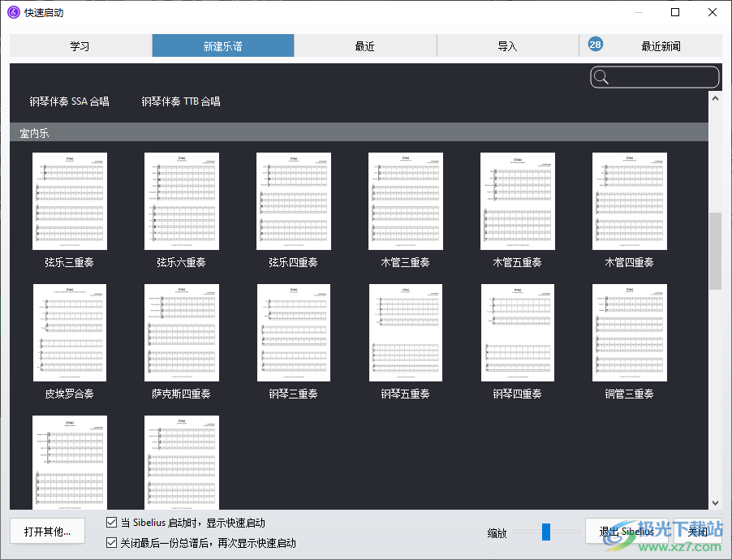Select the 钢琴三重奏 template
The image size is (732, 560).
[293, 333]
